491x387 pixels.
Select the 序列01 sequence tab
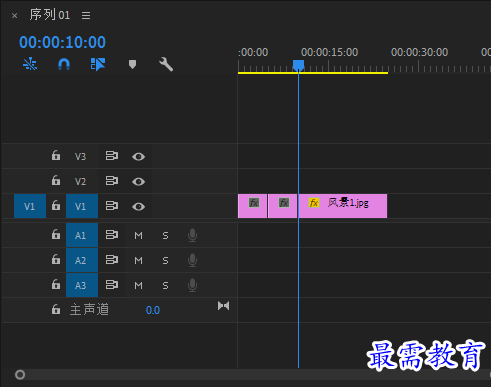pos(50,15)
